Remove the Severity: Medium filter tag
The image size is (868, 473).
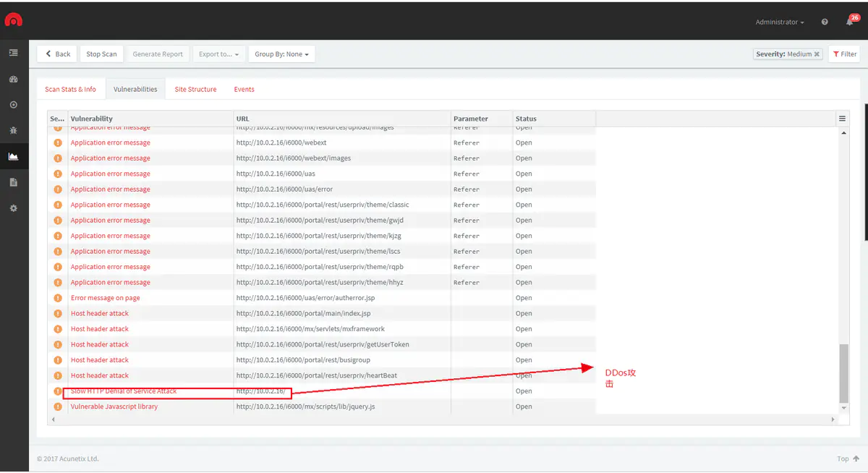click(817, 54)
